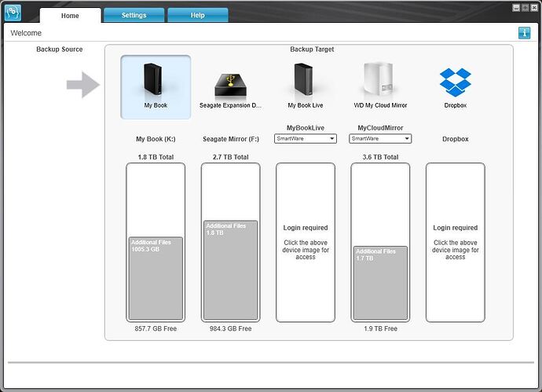542x392 pixels.
Task: Click the "984.3 GB Free" text
Action: 231,328
